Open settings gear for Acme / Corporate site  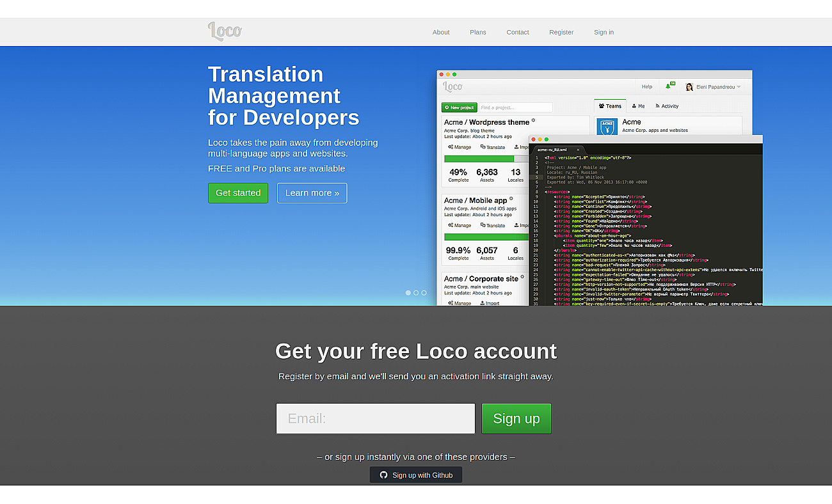tap(522, 277)
